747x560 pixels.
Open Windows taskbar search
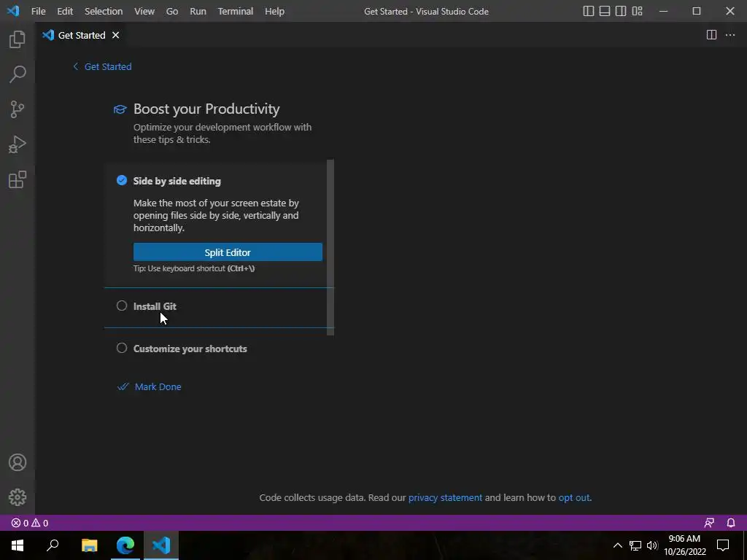(x=53, y=545)
